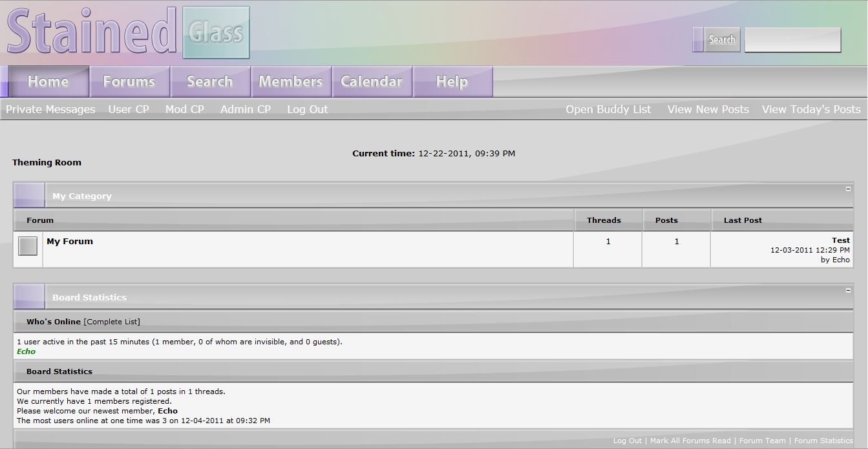Open the Admin CP link

[x=246, y=110]
